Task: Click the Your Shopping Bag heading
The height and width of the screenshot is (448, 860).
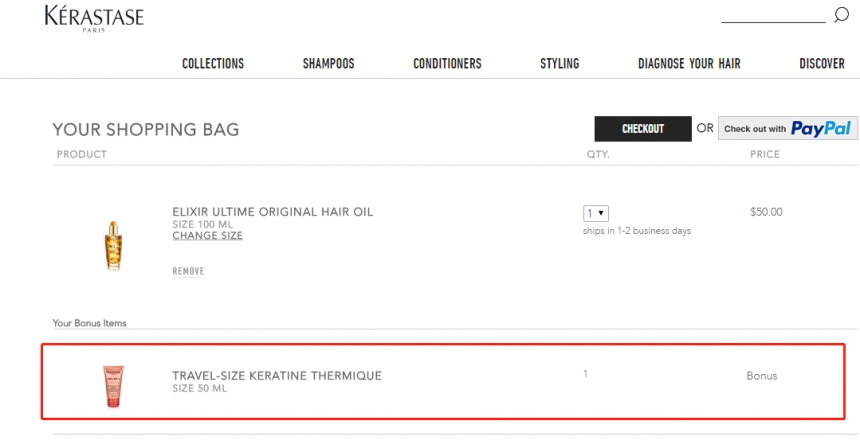Action: click(145, 130)
